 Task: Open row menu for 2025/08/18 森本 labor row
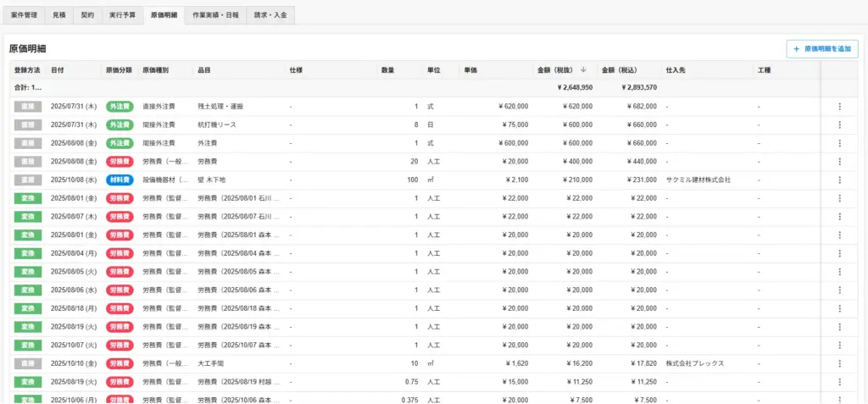point(839,308)
